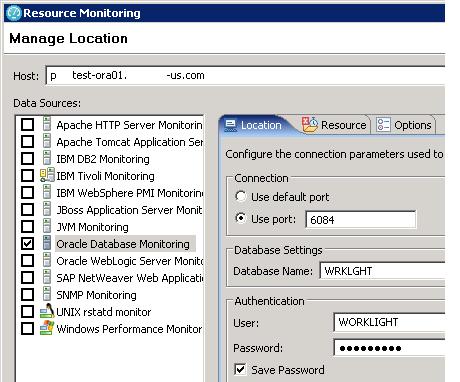Open the Options tab
The height and width of the screenshot is (382, 460).
pyautogui.click(x=405, y=125)
